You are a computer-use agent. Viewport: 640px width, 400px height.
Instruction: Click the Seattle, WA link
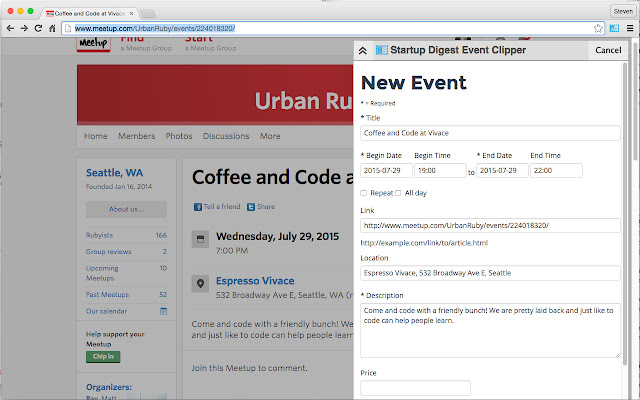click(x=114, y=173)
